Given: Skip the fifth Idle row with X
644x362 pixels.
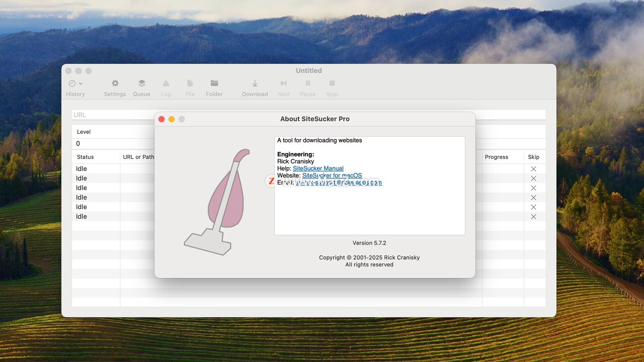Looking at the screenshot, I should [x=534, y=207].
